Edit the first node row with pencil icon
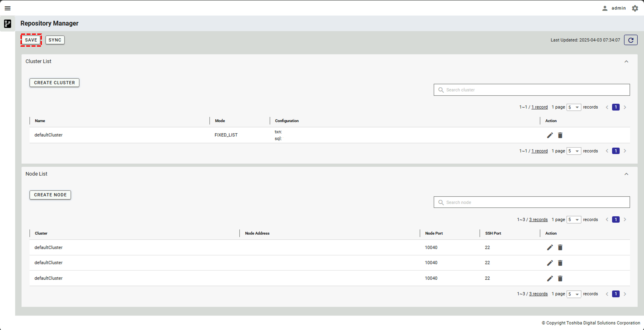This screenshot has height=330, width=644. point(550,247)
